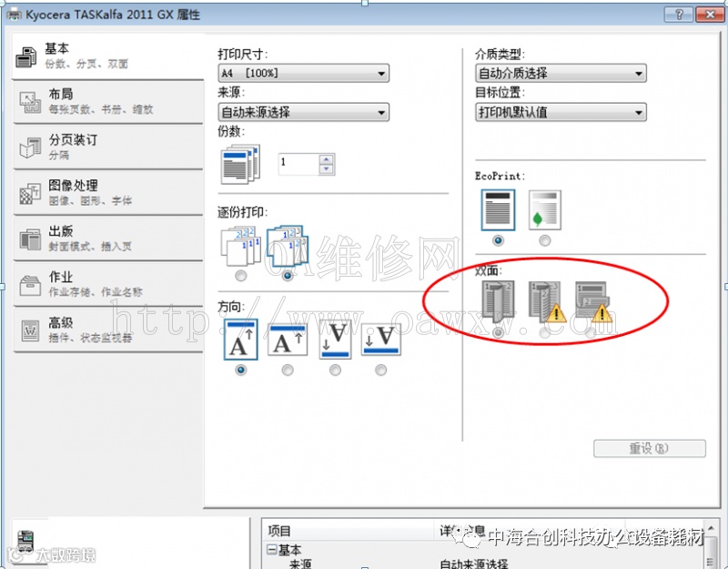Click the printer preview image at bottom left
This screenshot has height=569, width=728.
pyautogui.click(x=26, y=544)
